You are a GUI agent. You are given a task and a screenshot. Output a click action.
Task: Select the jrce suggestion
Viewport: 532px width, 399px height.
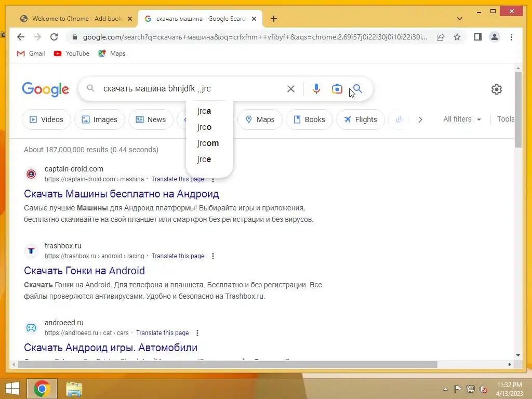(209, 159)
